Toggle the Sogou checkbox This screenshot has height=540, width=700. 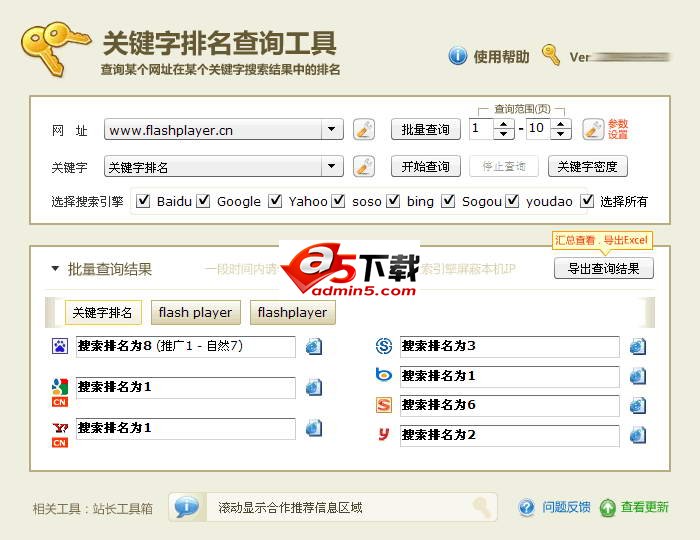[x=448, y=201]
